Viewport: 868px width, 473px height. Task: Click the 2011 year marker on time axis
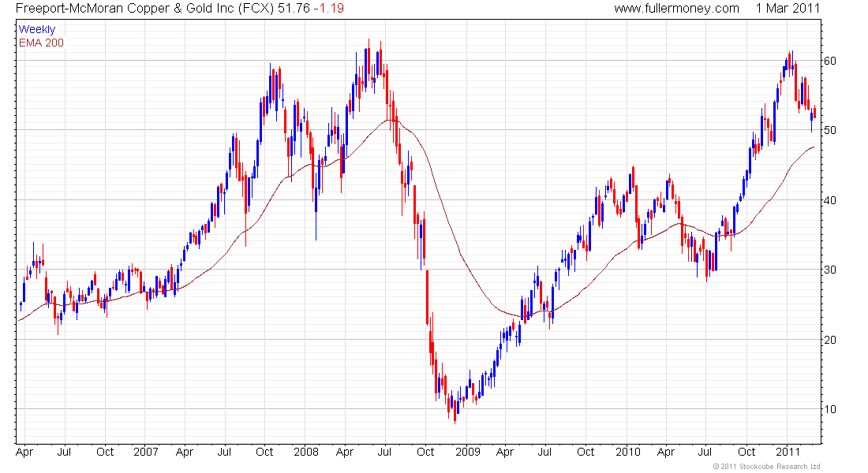click(x=788, y=452)
